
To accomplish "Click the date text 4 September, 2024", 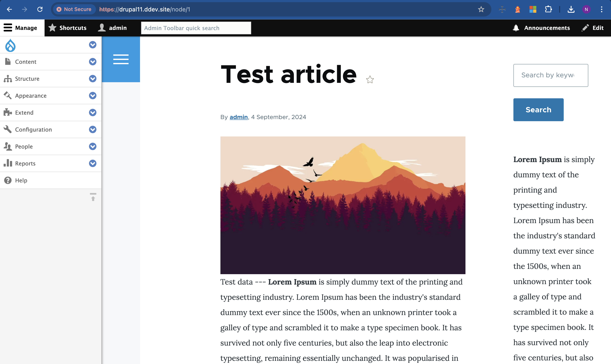I will pyautogui.click(x=279, y=117).
